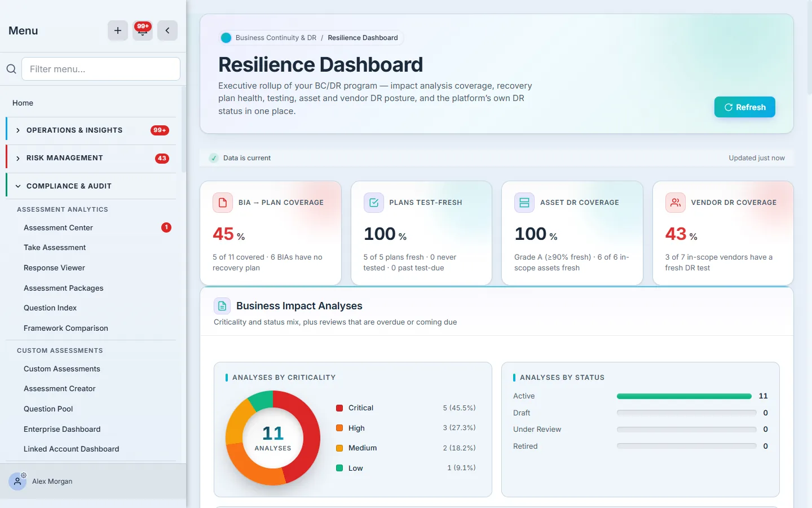Click badge 1 beside Assessment Center
This screenshot has width=812, height=508.
click(x=166, y=227)
